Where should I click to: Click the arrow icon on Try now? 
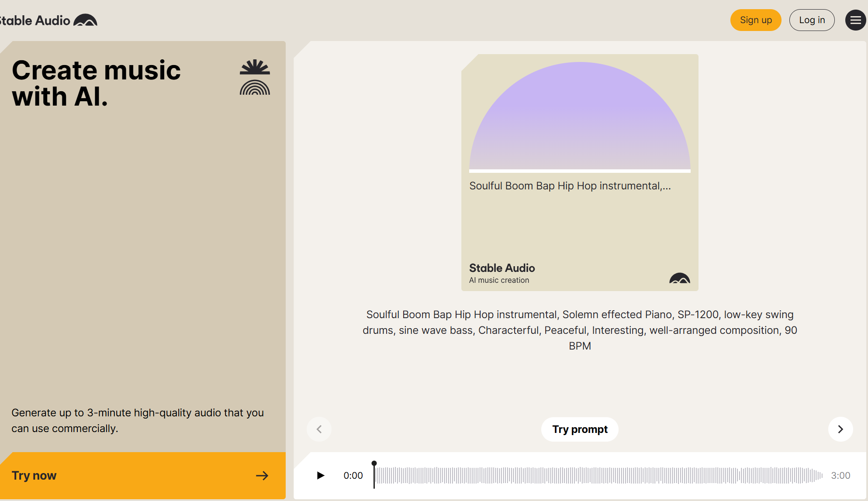(262, 476)
